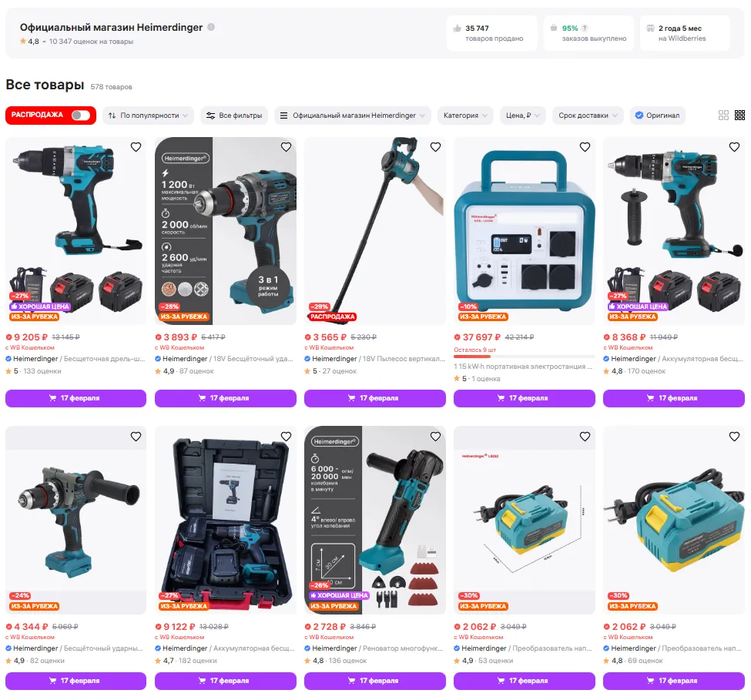Image resolution: width=751 pixels, height=700 pixels.
Task: Expand the Категория filter dropdown
Action: (x=465, y=116)
